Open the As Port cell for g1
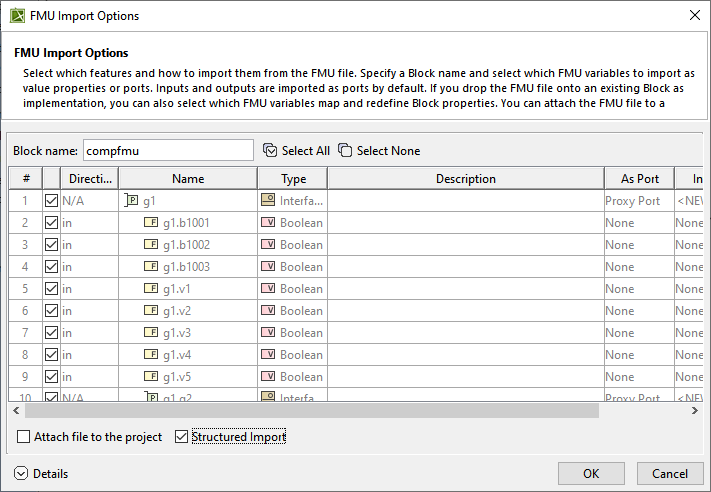The width and height of the screenshot is (711, 492). click(x=639, y=201)
